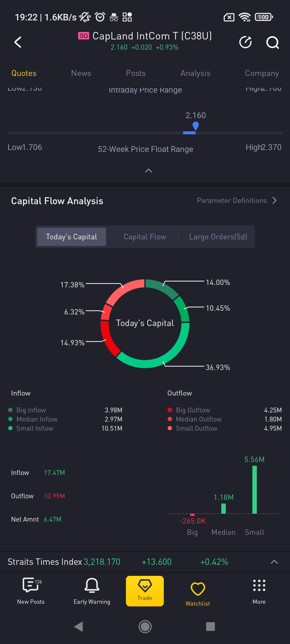290x644 pixels.
Task: Open Parameter Definitions chevron
Action: (274, 200)
